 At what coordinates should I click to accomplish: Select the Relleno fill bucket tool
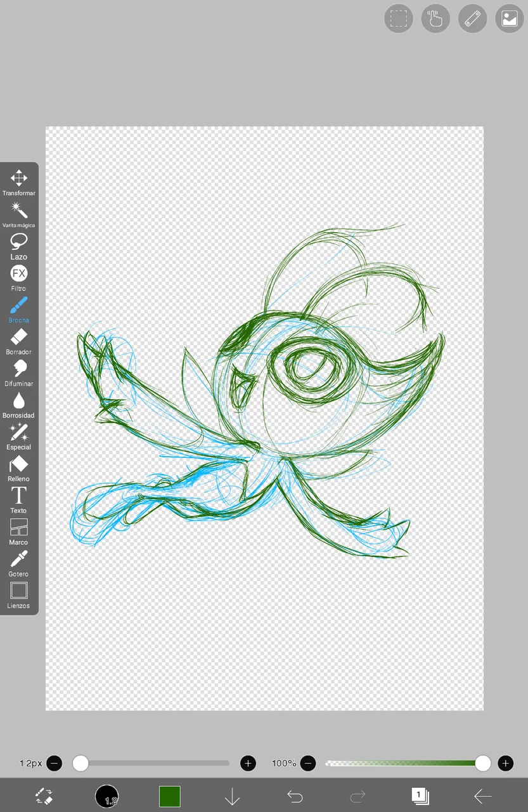coord(19,468)
